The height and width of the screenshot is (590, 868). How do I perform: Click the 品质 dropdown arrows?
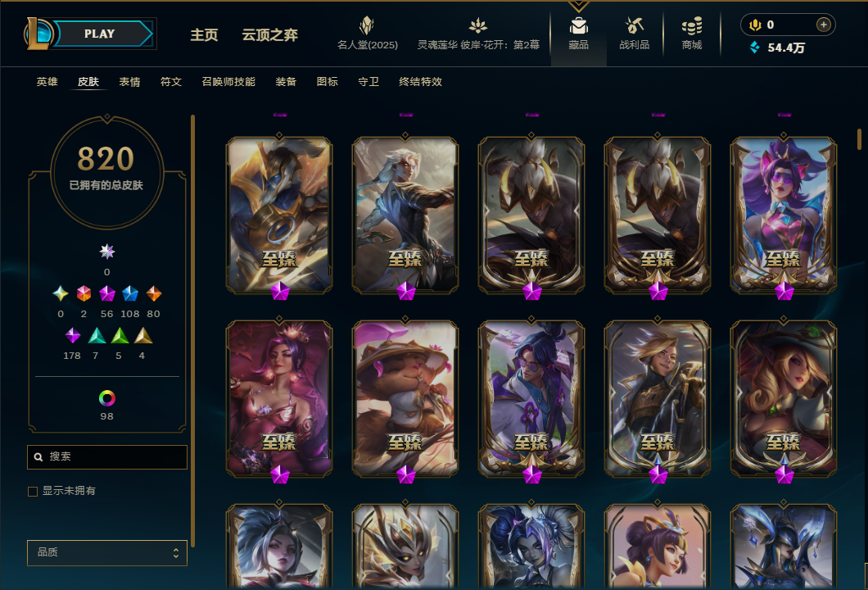[x=175, y=553]
